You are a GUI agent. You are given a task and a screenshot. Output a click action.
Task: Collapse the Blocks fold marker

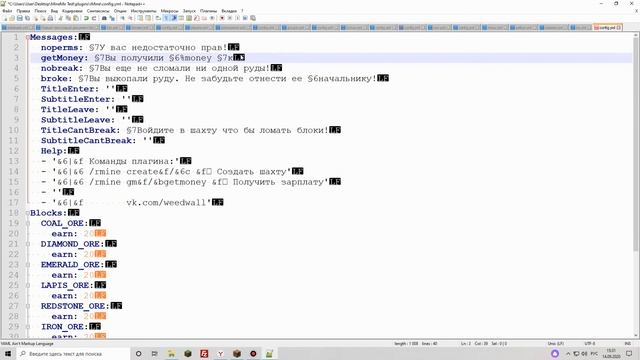[28, 213]
